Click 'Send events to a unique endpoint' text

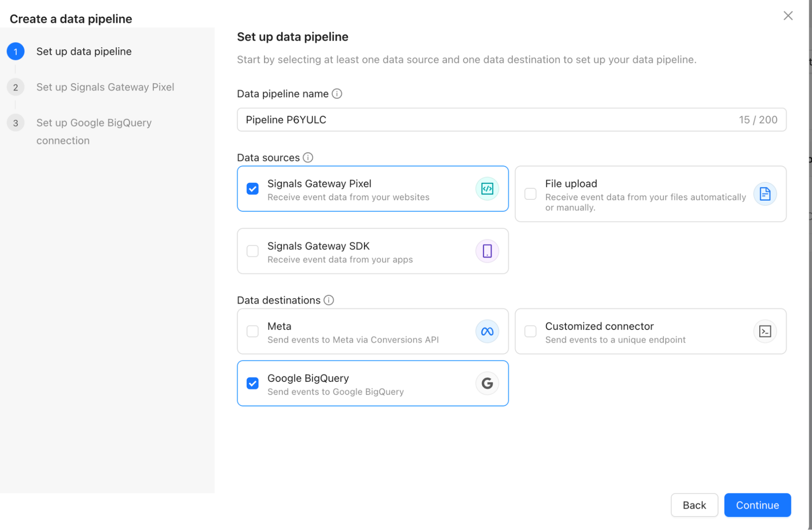pyautogui.click(x=615, y=340)
